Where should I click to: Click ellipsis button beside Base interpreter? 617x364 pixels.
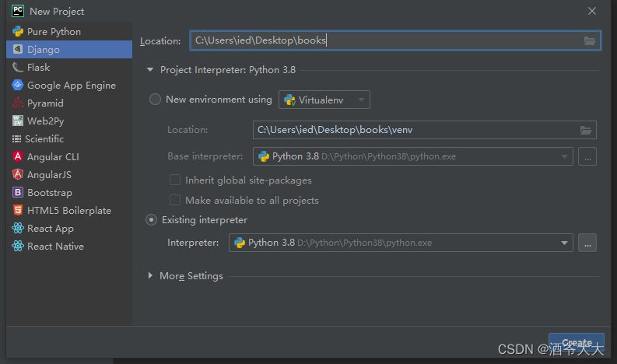(x=587, y=156)
